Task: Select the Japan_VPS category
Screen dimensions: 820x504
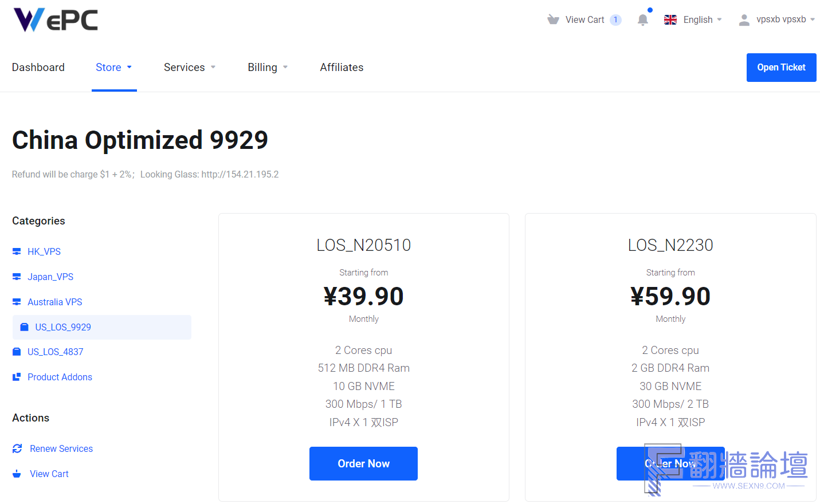Action: [x=50, y=277]
